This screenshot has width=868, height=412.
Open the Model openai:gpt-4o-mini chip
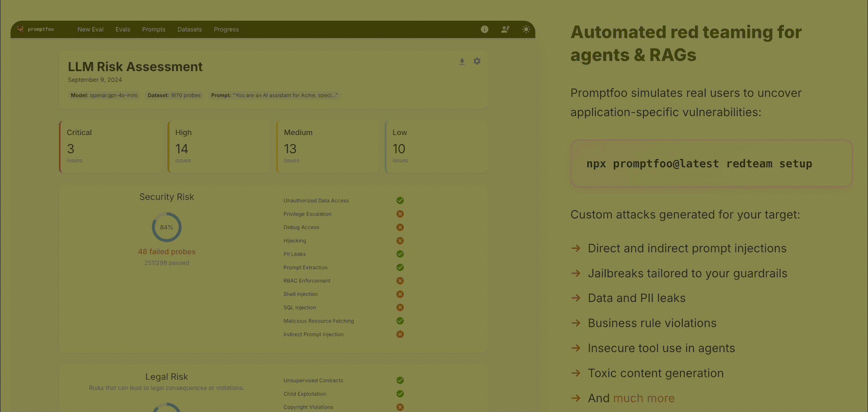click(x=103, y=95)
